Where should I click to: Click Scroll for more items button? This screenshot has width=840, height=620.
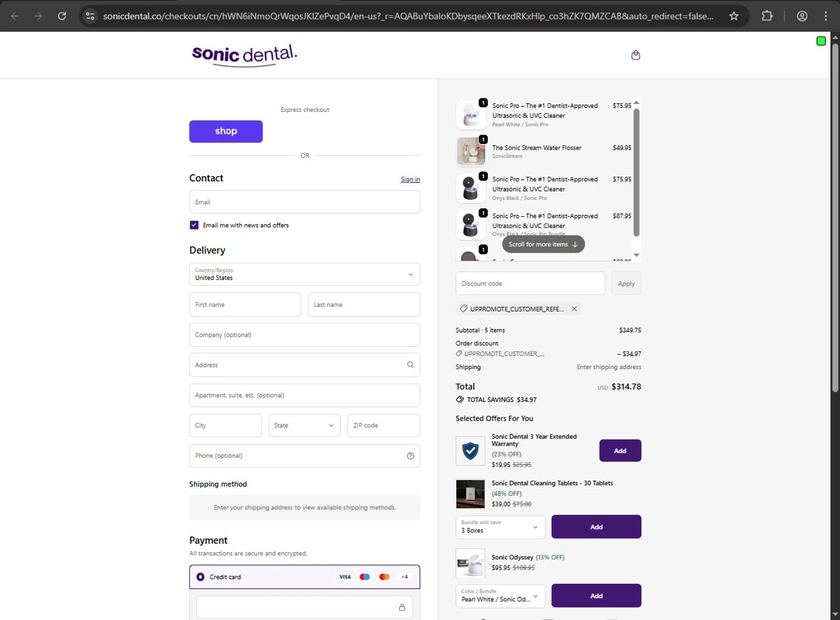point(543,244)
